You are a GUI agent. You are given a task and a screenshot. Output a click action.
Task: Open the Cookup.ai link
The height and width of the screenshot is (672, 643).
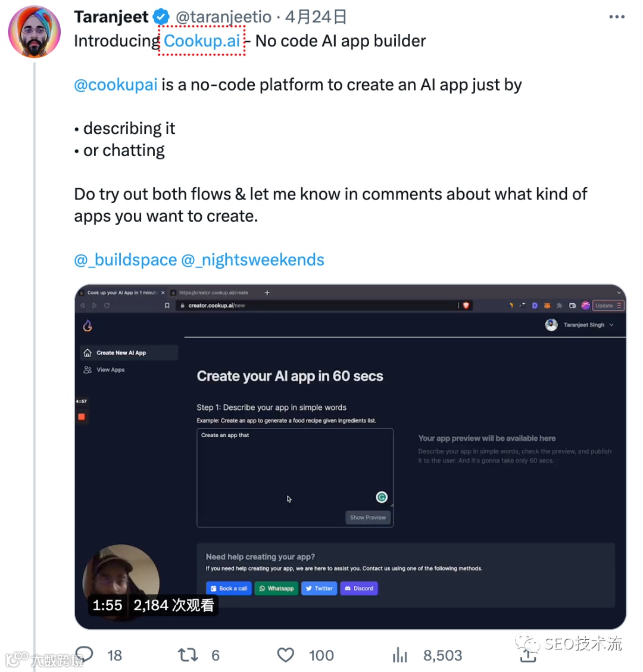click(x=202, y=41)
